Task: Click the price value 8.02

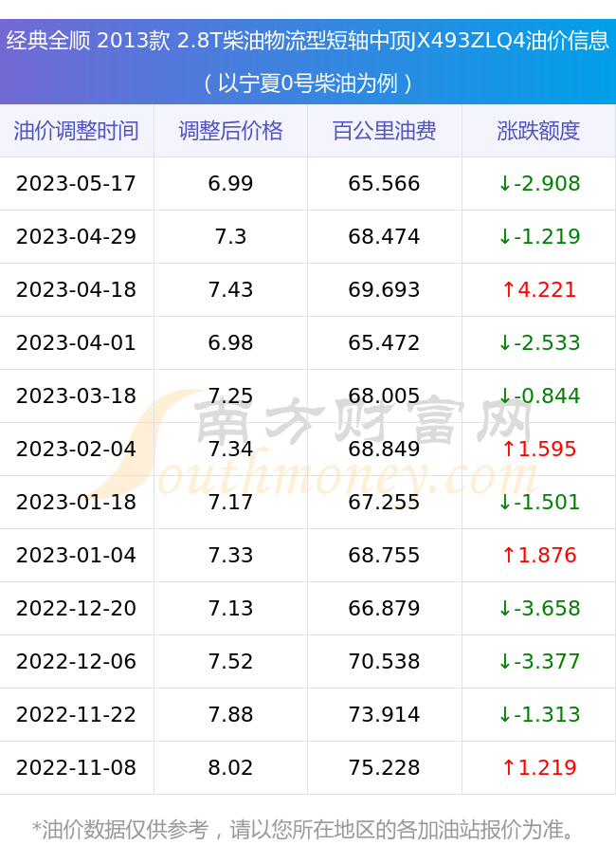Action: [x=230, y=767]
